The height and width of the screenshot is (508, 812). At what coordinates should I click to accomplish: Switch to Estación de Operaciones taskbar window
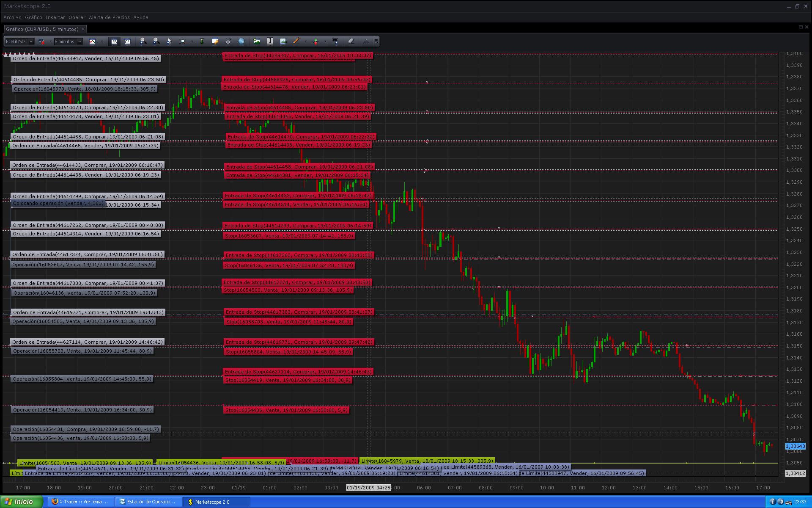(148, 502)
